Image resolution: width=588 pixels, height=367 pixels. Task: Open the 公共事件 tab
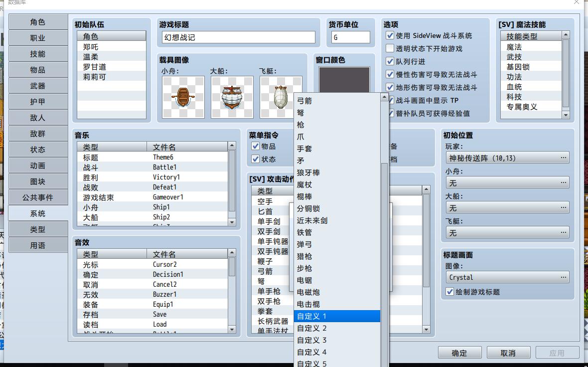tap(38, 197)
